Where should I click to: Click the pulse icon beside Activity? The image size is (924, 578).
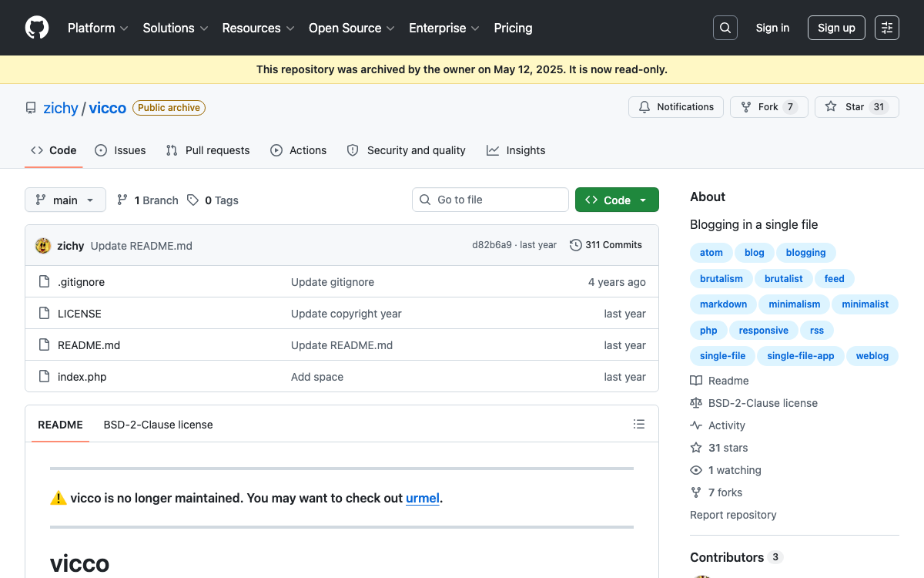click(x=696, y=425)
